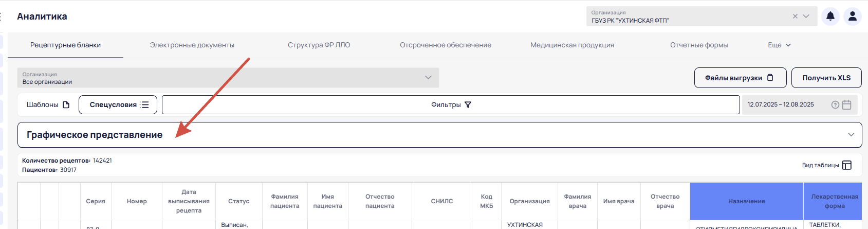Click Файлы выгрузки button
Image resolution: width=868 pixels, height=229 pixels.
[740, 78]
